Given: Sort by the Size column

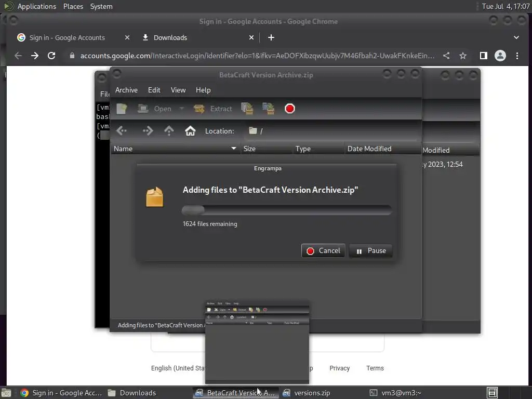Looking at the screenshot, I should (x=267, y=149).
